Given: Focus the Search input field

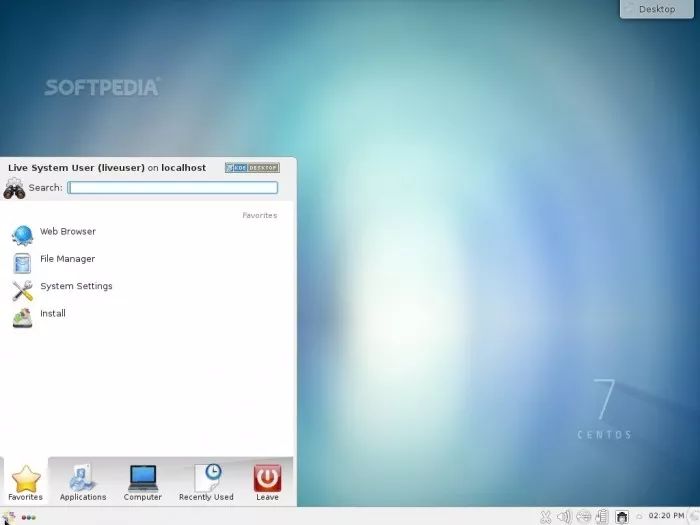Looking at the screenshot, I should coord(173,188).
